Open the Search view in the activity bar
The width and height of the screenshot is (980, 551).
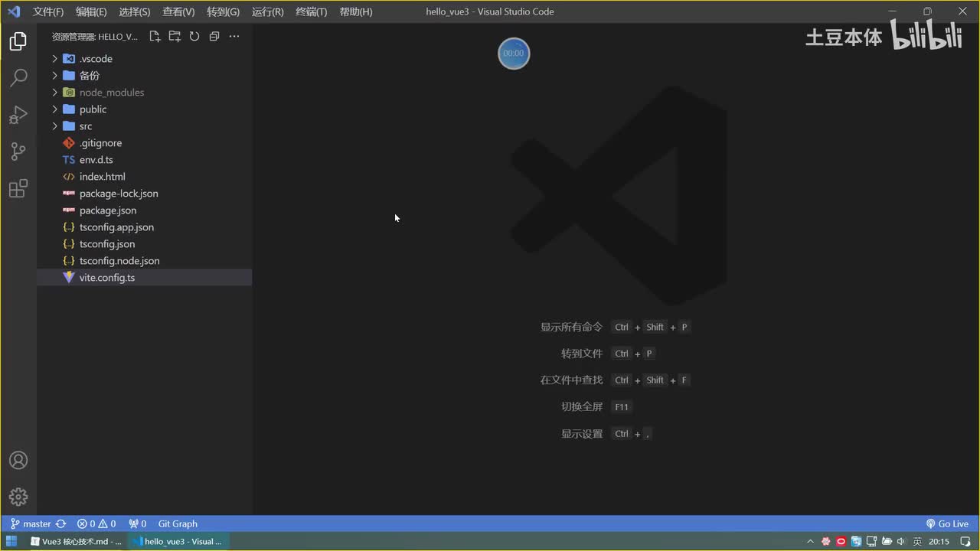pos(18,77)
